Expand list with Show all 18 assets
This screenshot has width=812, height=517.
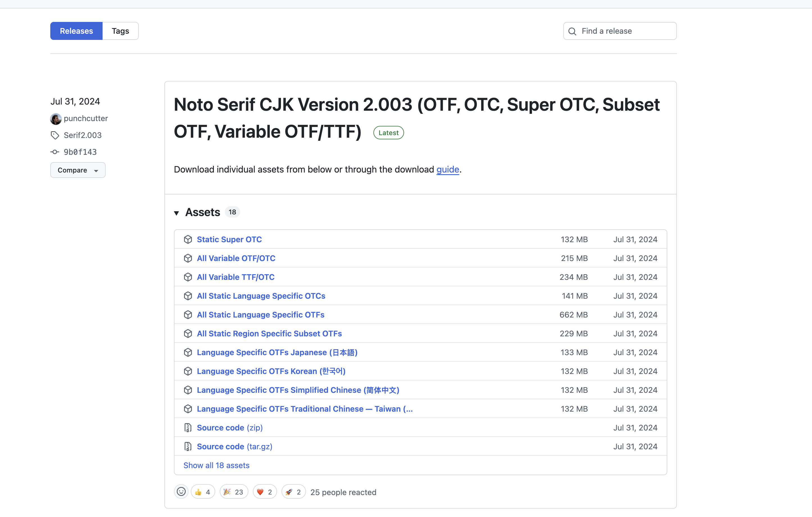point(217,465)
